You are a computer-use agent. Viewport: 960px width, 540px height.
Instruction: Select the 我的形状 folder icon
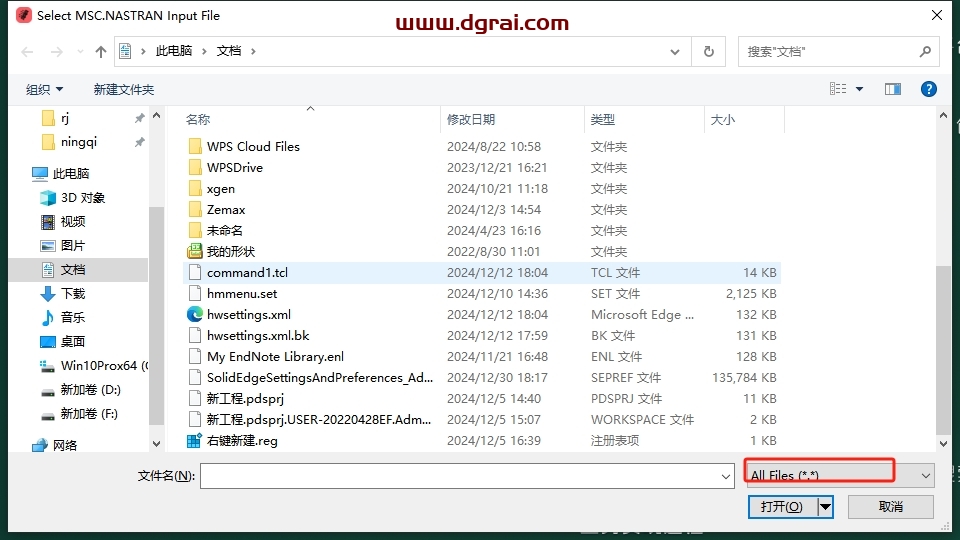195,251
